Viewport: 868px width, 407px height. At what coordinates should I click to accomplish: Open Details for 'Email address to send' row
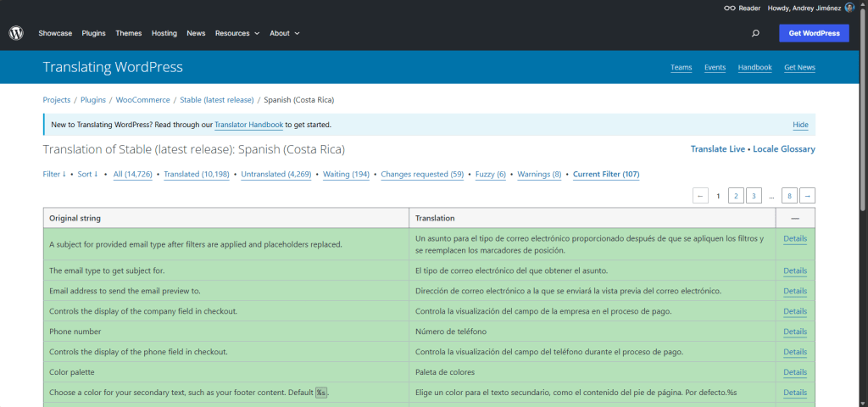point(795,291)
